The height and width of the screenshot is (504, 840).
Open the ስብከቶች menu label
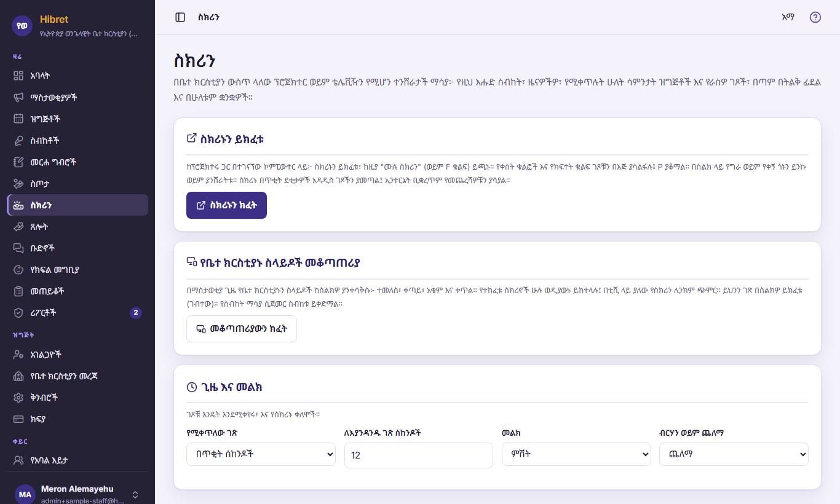(45, 140)
